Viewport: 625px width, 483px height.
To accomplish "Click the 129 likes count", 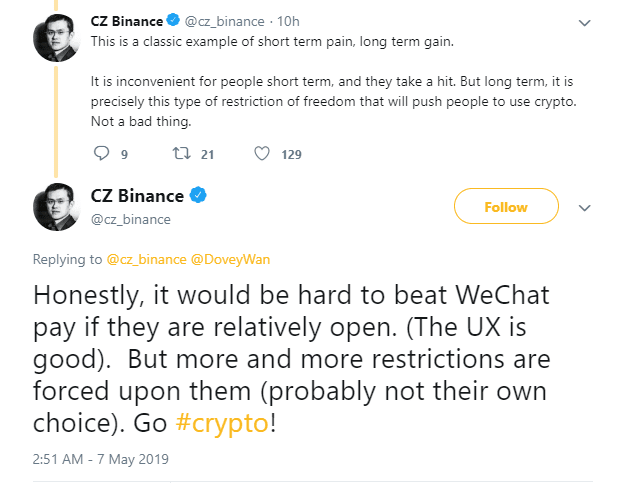I will pos(291,155).
